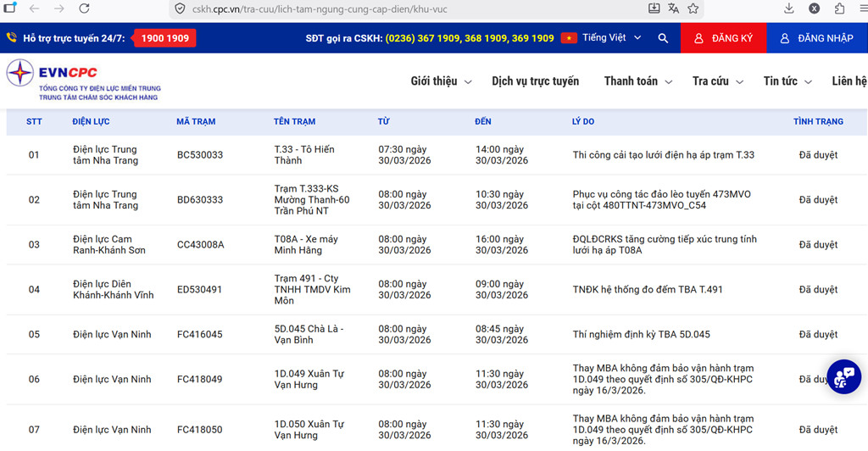
Task: Expand the Tra cứu dropdown menu
Action: (717, 81)
